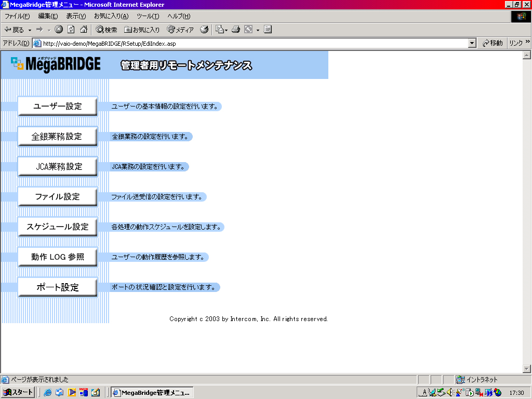Click the page icon in address bar
This screenshot has width=532, height=399.
coord(37,44)
